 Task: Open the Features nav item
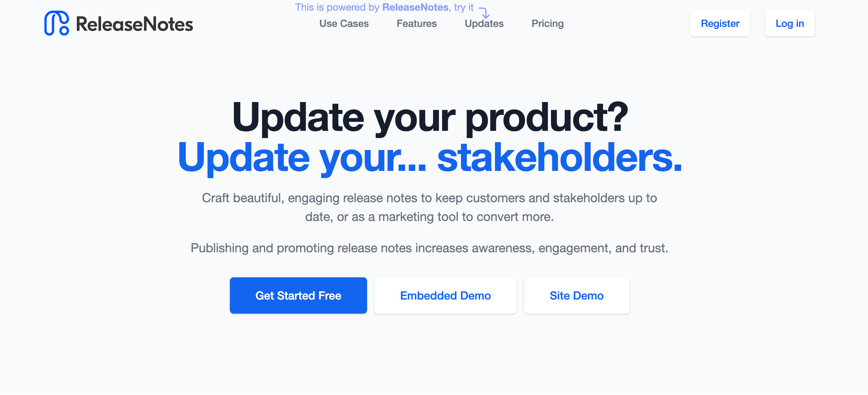416,23
